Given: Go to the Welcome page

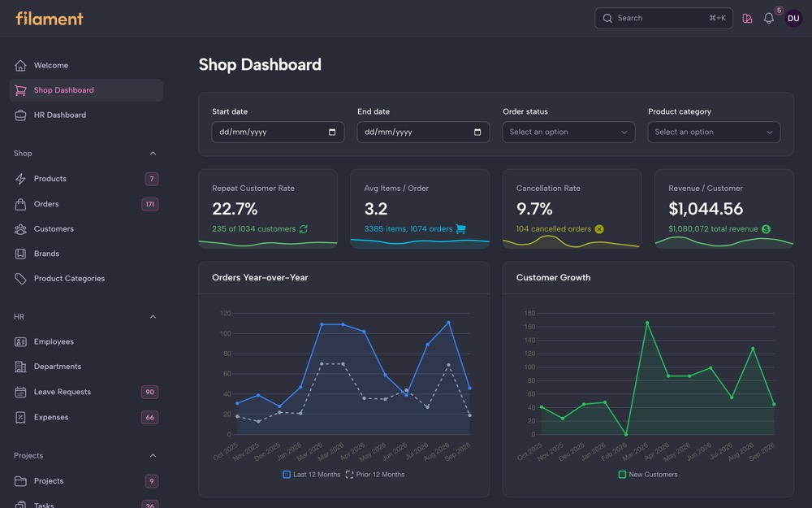Looking at the screenshot, I should coord(86,65).
